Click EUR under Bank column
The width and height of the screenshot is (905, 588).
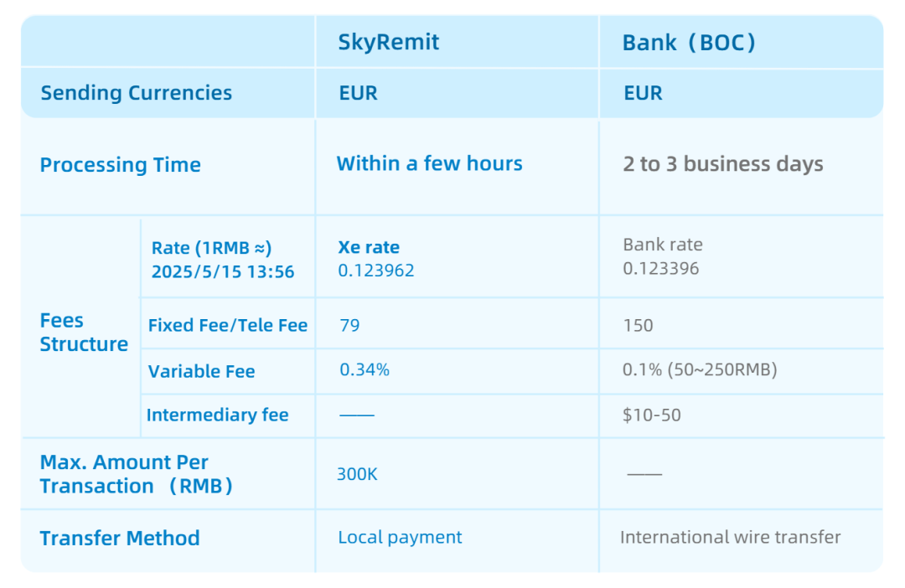[643, 93]
